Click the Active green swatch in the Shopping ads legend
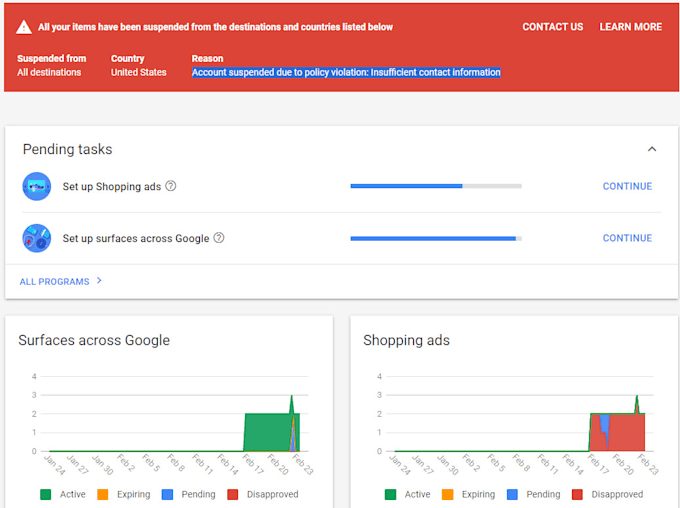This screenshot has width=680, height=508. (x=390, y=495)
